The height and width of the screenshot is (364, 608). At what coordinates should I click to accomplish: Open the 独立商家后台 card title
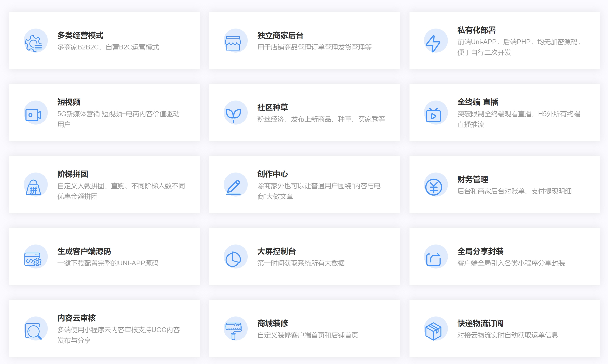280,36
